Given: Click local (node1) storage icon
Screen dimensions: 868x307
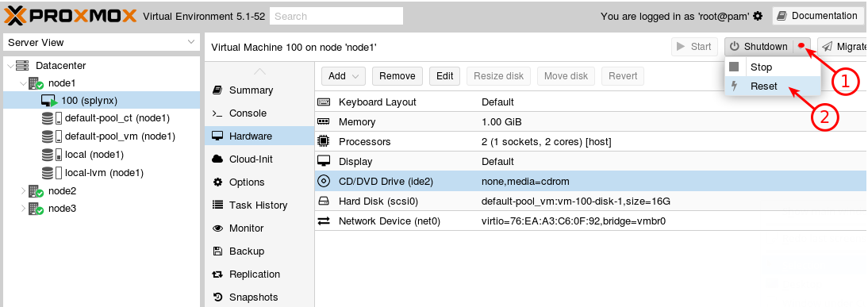Looking at the screenshot, I should point(52,155).
